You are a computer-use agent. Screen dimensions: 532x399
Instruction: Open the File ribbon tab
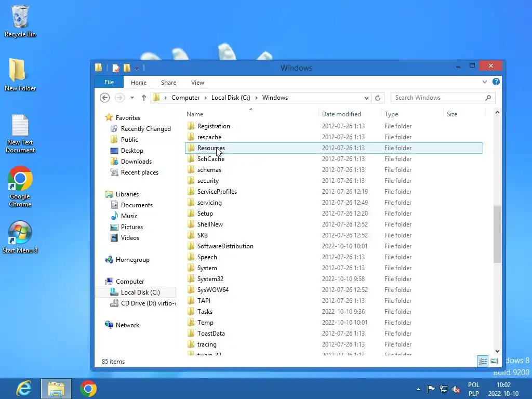109,82
